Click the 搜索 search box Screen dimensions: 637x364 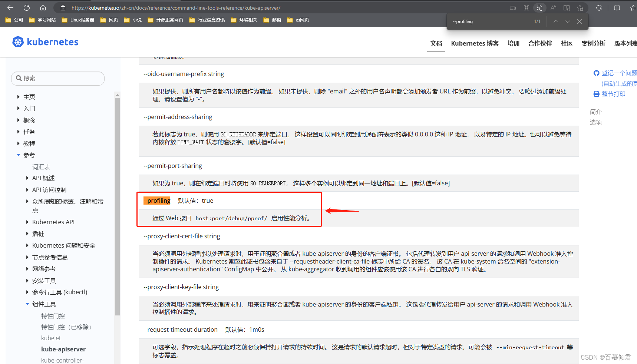[x=58, y=78]
